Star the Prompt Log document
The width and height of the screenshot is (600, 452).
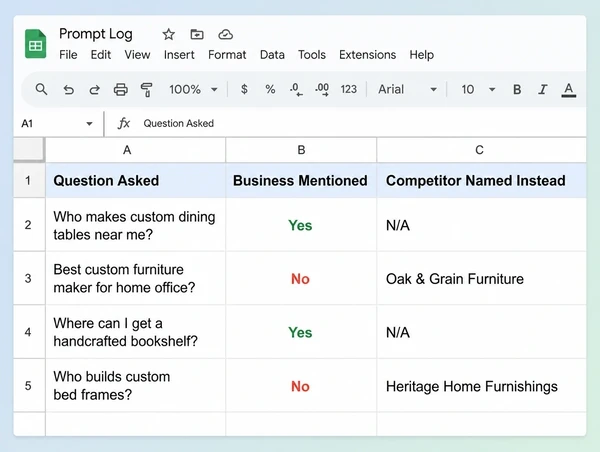click(x=168, y=34)
